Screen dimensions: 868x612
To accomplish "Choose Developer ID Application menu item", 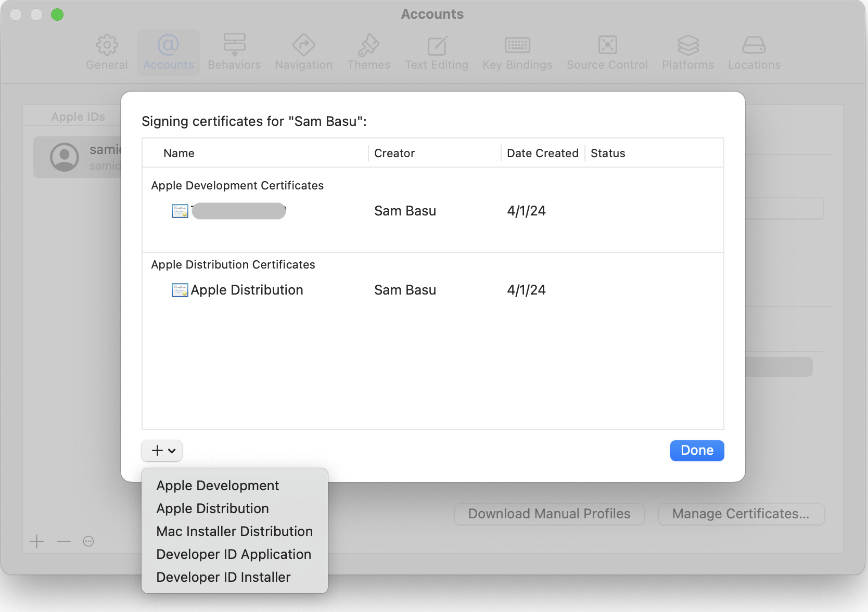I will [234, 554].
